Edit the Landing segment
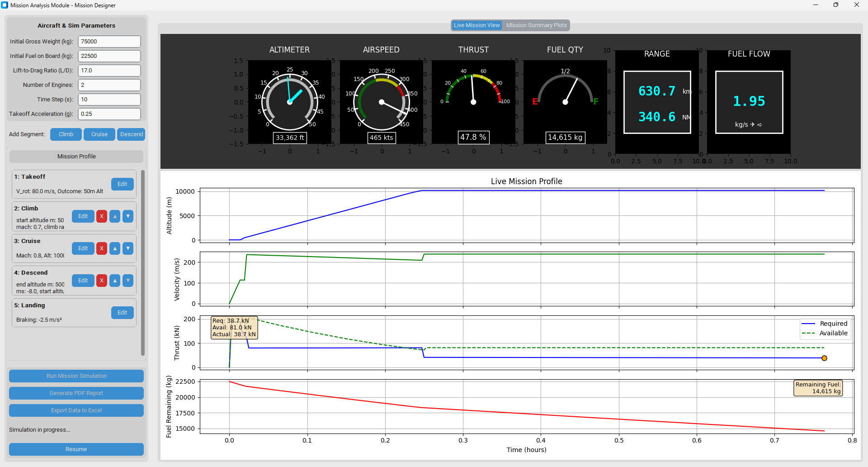868x467 pixels. (122, 312)
